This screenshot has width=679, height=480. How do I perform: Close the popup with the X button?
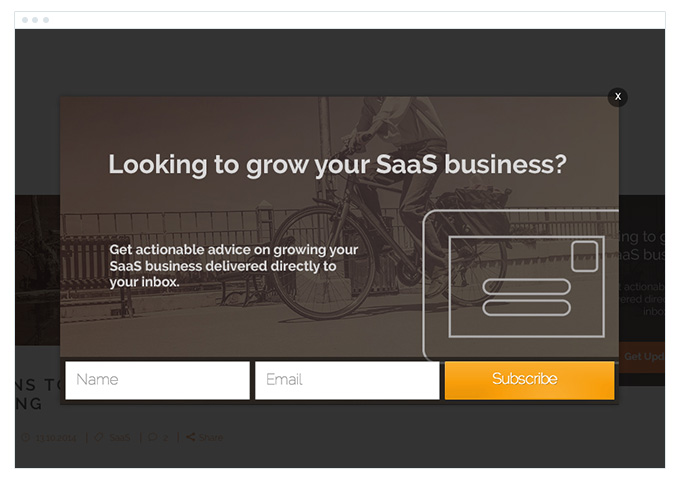[x=618, y=96]
